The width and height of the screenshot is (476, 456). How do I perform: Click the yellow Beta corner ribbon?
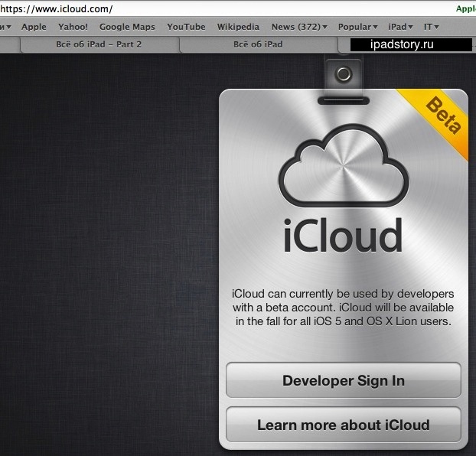pos(443,117)
